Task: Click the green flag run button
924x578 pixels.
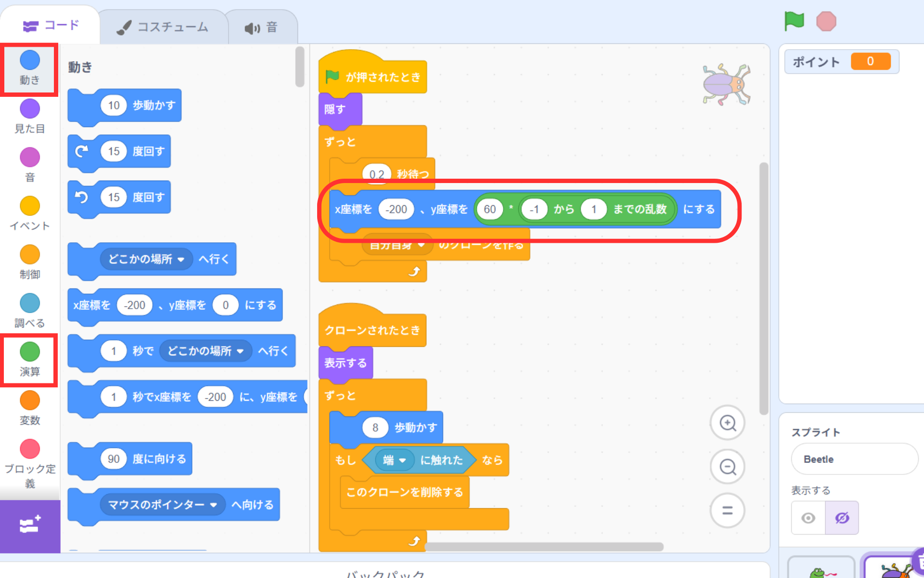Action: pyautogui.click(x=794, y=21)
